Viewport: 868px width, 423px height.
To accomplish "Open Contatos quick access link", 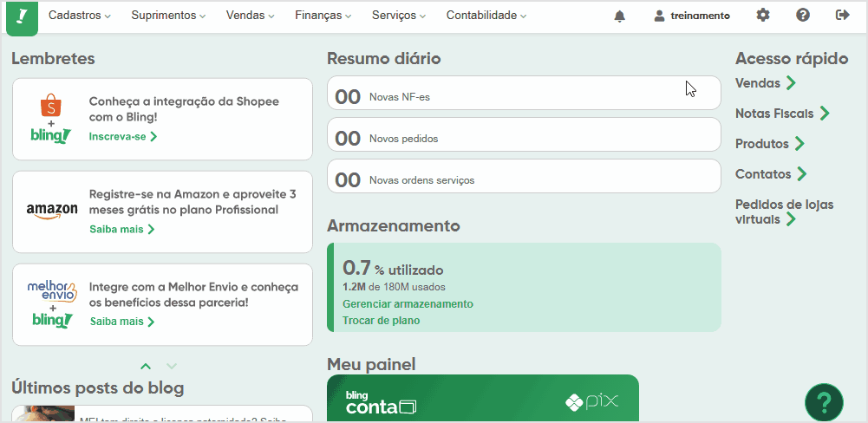I will (771, 174).
